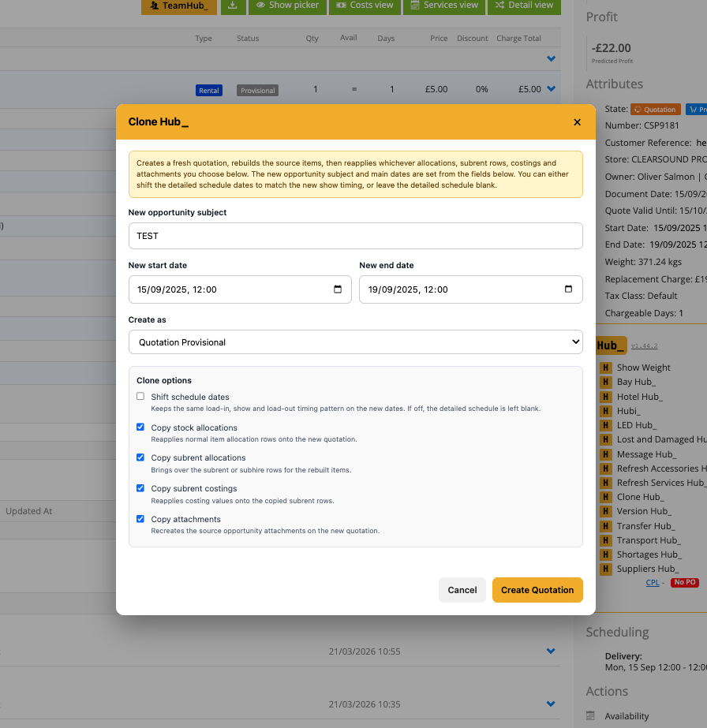Open Shortages Hub_ icon
Image resolution: width=707 pixels, height=728 pixels.
[605, 554]
